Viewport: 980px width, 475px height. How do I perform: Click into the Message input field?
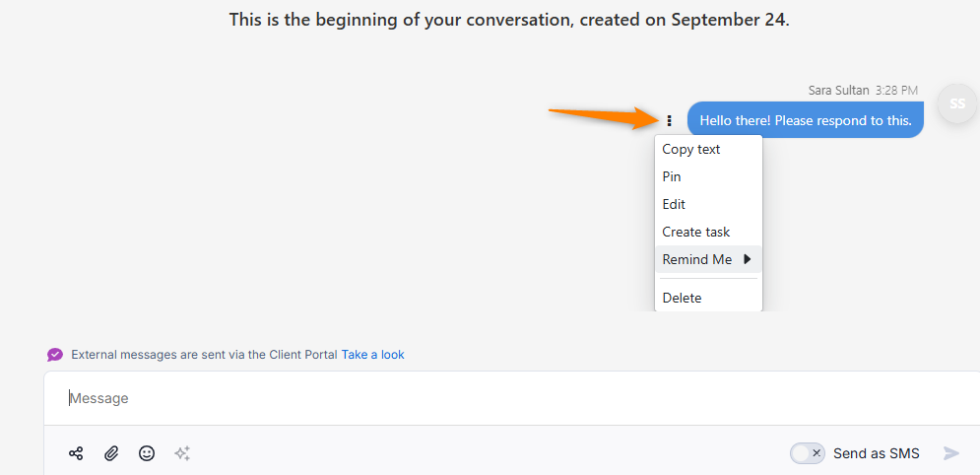[492, 398]
